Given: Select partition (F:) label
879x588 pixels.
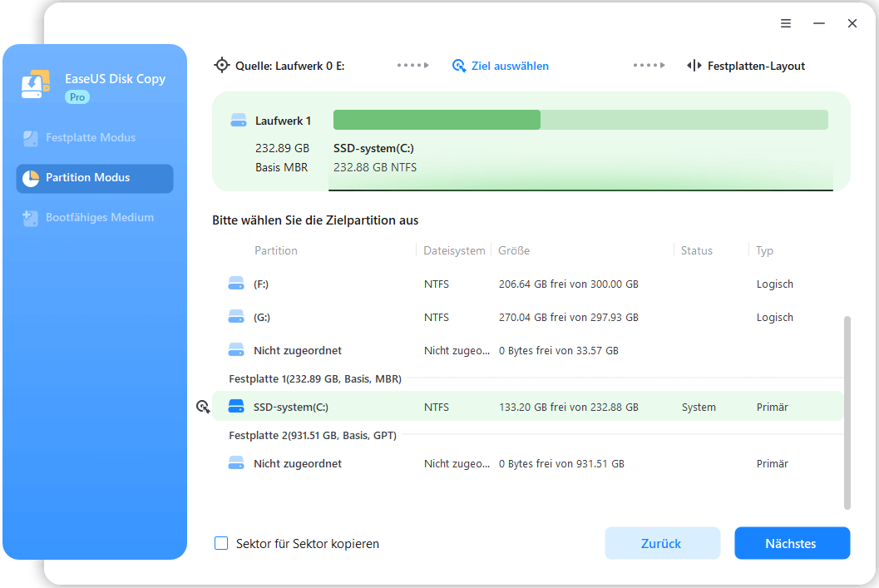Looking at the screenshot, I should coord(260,284).
